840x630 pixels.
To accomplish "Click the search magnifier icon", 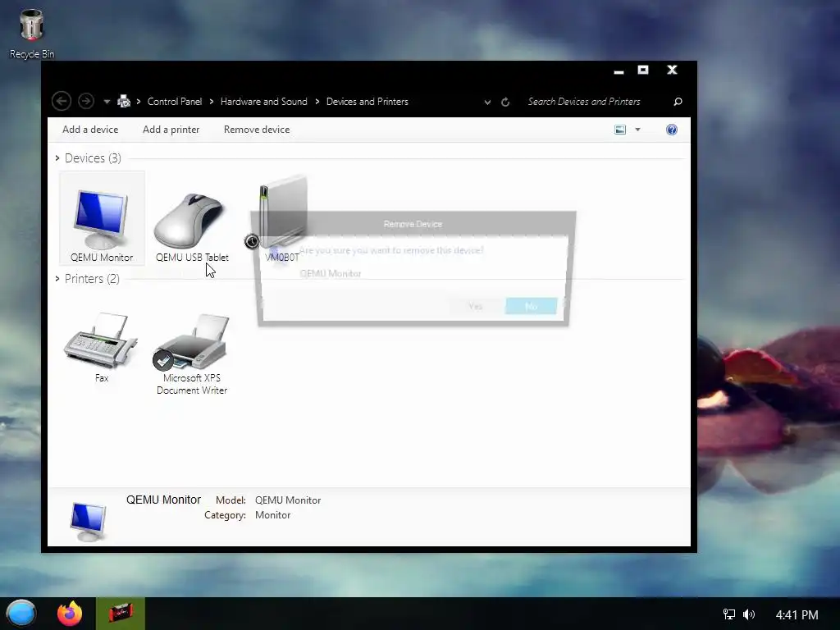I will [678, 102].
